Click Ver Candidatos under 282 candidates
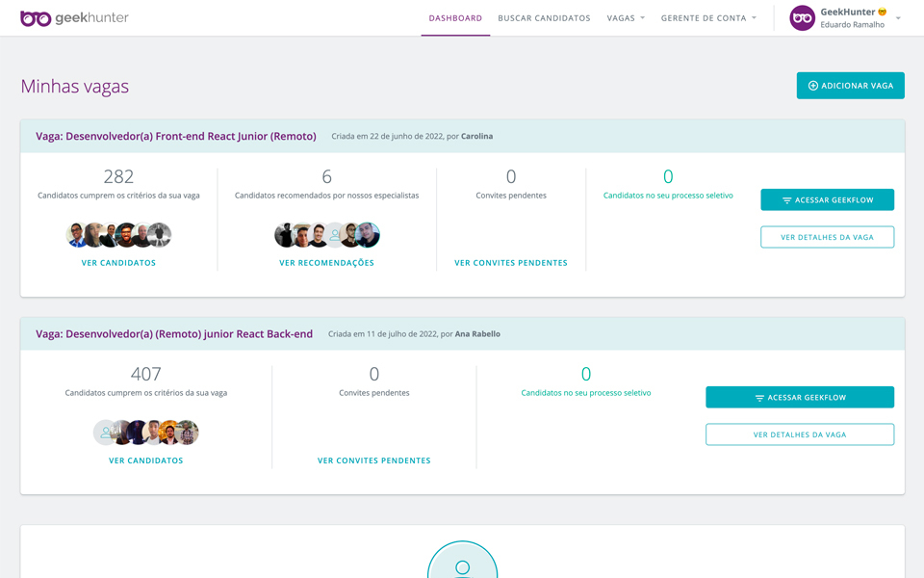This screenshot has height=578, width=924. coord(118,263)
